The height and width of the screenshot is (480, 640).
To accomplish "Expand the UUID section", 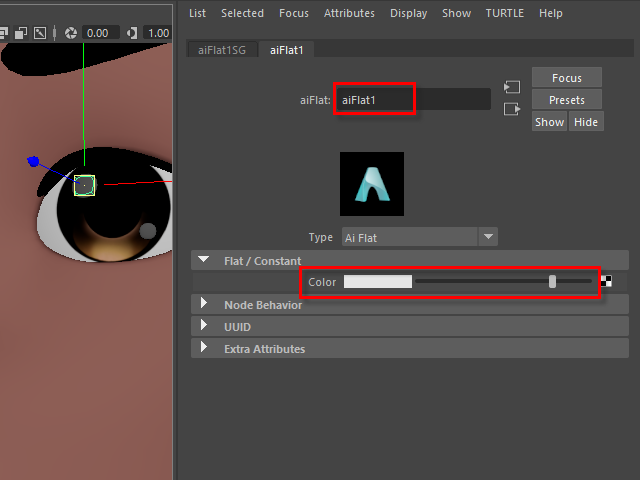I will click(x=204, y=326).
